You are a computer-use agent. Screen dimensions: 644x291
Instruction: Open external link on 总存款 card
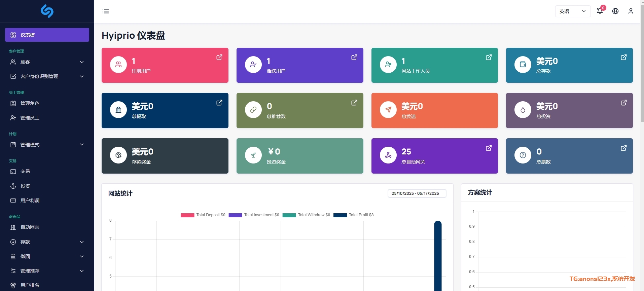(x=624, y=57)
